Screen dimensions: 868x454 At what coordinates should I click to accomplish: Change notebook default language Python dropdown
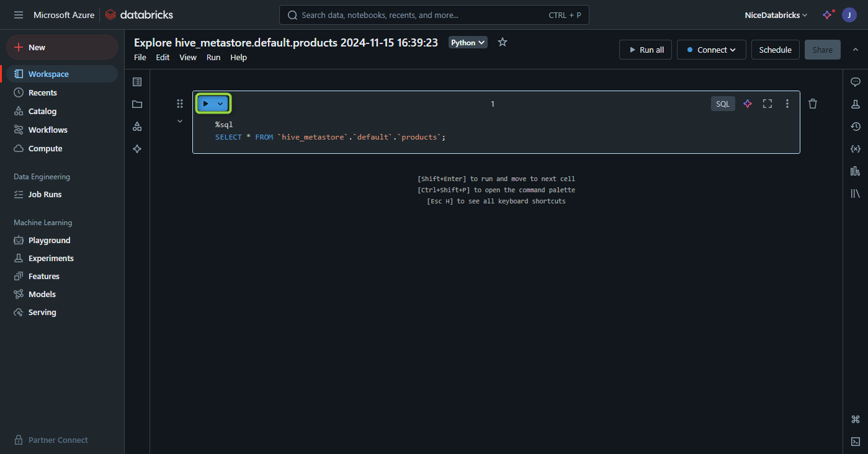[x=468, y=43]
